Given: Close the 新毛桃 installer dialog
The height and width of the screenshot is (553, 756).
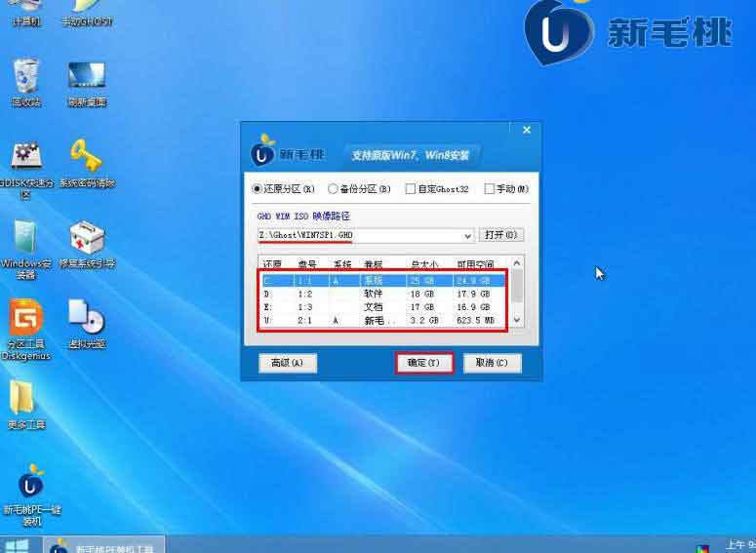Looking at the screenshot, I should coord(527,130).
